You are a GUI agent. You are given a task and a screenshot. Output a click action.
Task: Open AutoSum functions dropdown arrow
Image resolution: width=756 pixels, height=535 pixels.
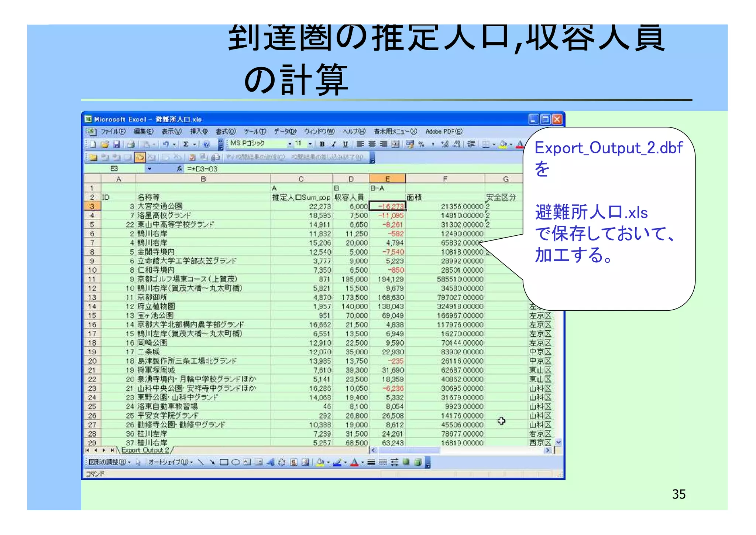tap(194, 144)
